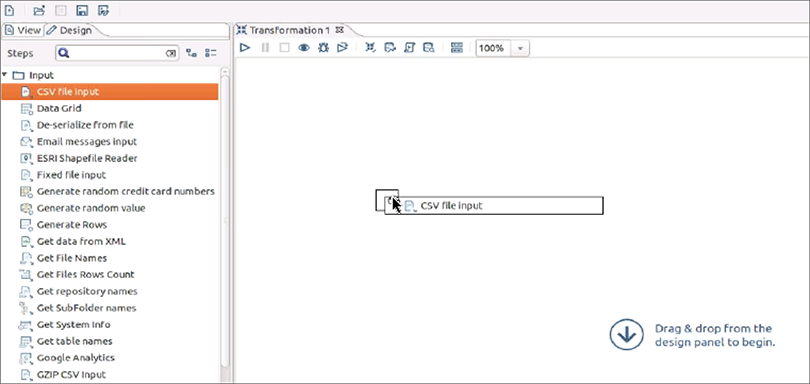Preview the transformation with the eye icon
The image size is (810, 384).
[304, 48]
